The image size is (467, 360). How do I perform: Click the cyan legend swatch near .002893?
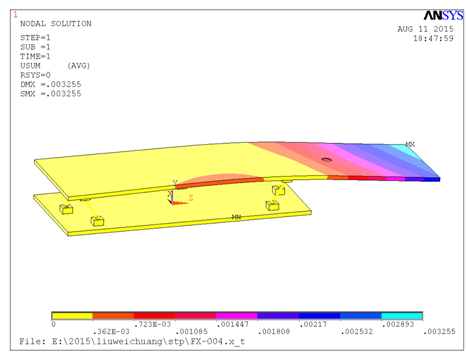tap(402, 316)
